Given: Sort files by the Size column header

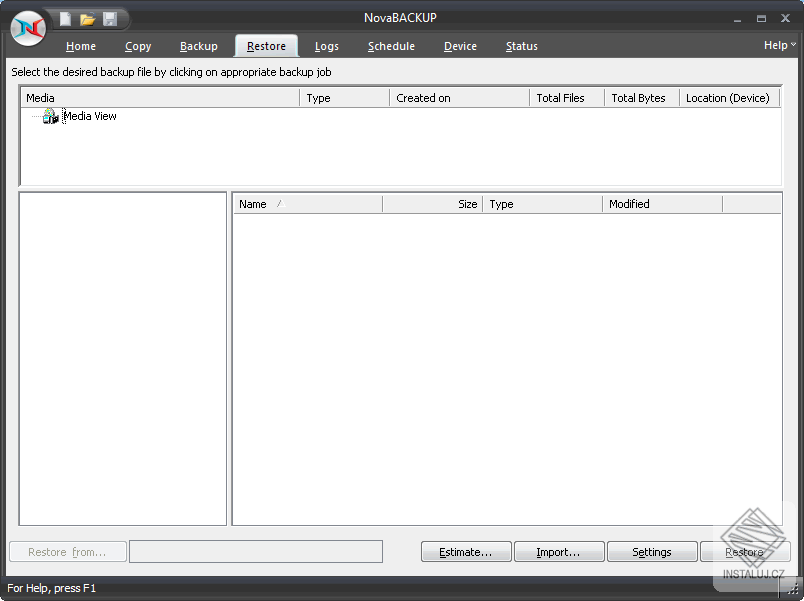Looking at the screenshot, I should (x=432, y=204).
